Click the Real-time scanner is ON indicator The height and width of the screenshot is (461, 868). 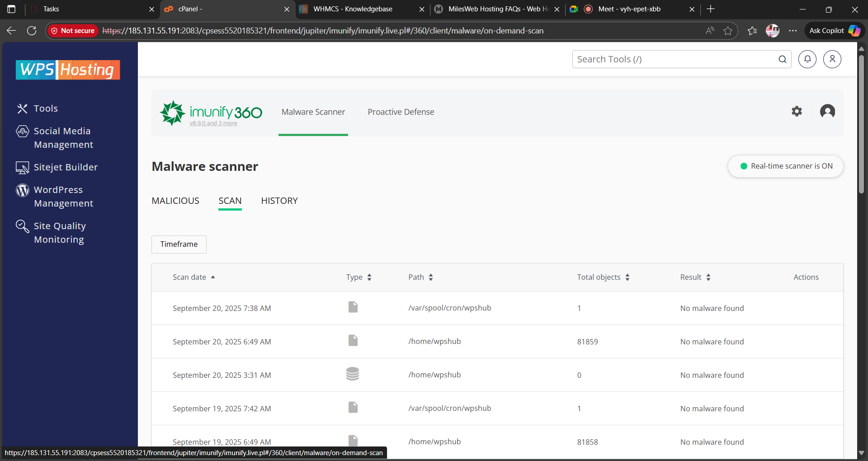click(785, 166)
